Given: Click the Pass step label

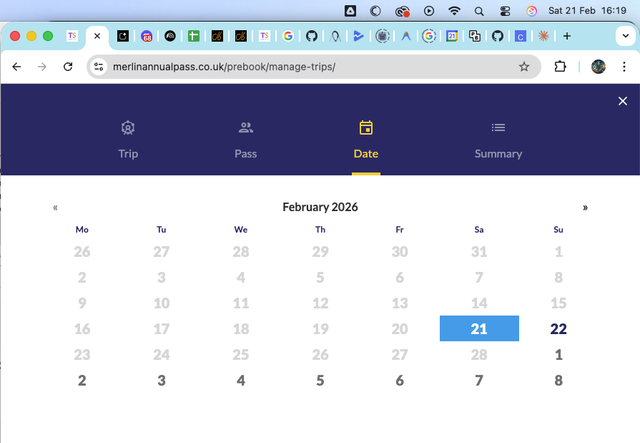Looking at the screenshot, I should (246, 154).
